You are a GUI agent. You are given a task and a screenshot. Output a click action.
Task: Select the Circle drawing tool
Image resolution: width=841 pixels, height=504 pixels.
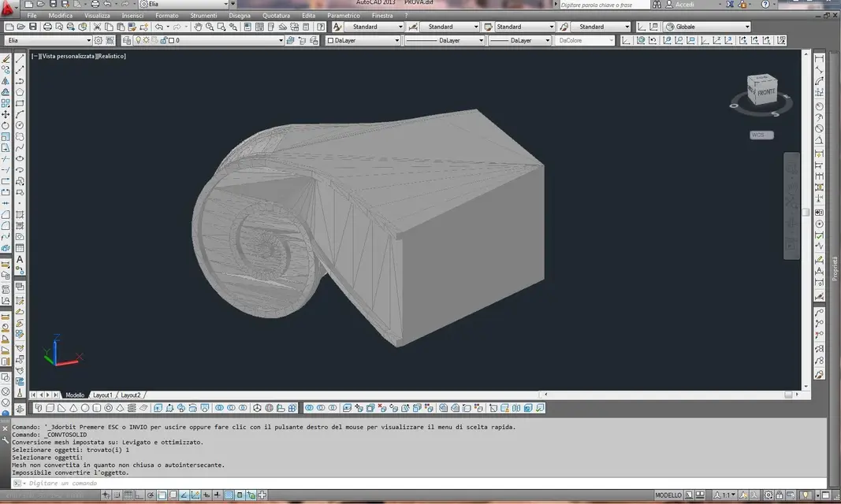point(20,125)
